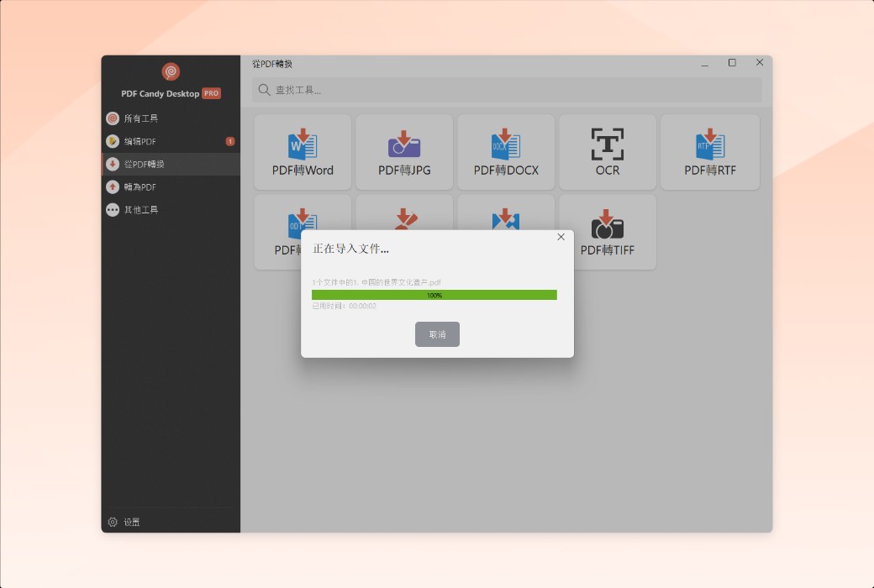Launch the PDF轉DOCX converter
The height and width of the screenshot is (588, 874).
point(506,152)
